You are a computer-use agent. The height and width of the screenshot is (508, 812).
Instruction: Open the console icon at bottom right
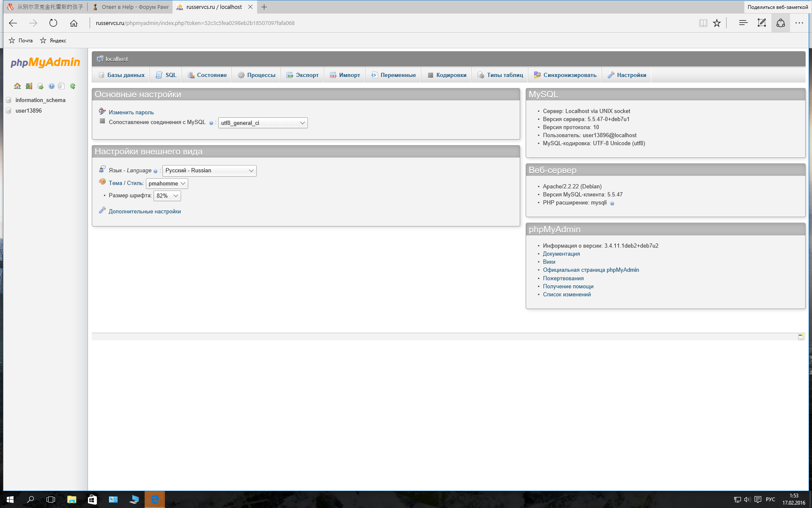coord(801,337)
